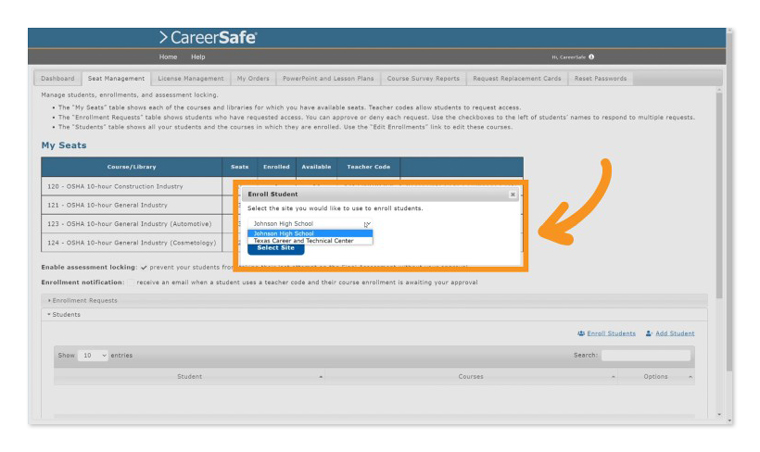This screenshot has width=760, height=452.
Task: Toggle the Enable assessment locking checkbox
Action: pos(144,267)
